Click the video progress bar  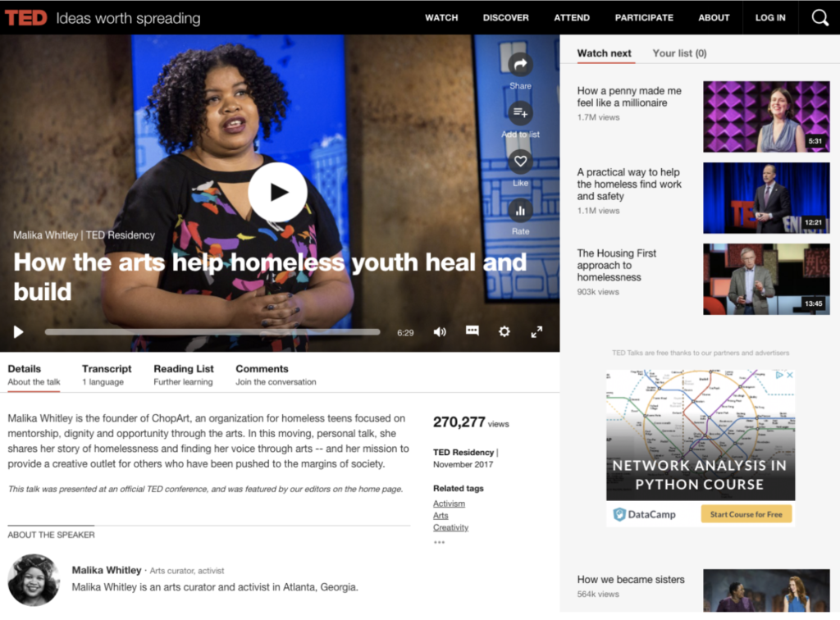(212, 332)
